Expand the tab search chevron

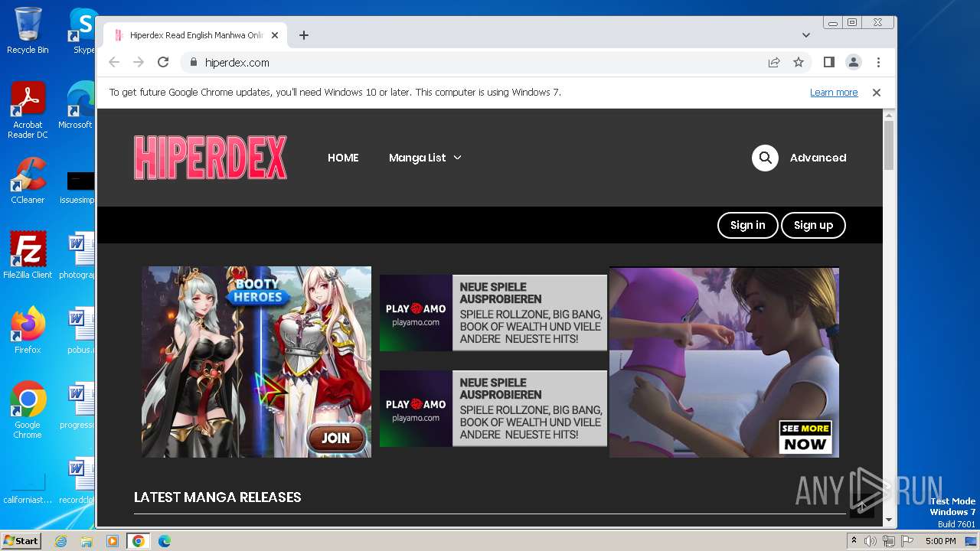(806, 35)
